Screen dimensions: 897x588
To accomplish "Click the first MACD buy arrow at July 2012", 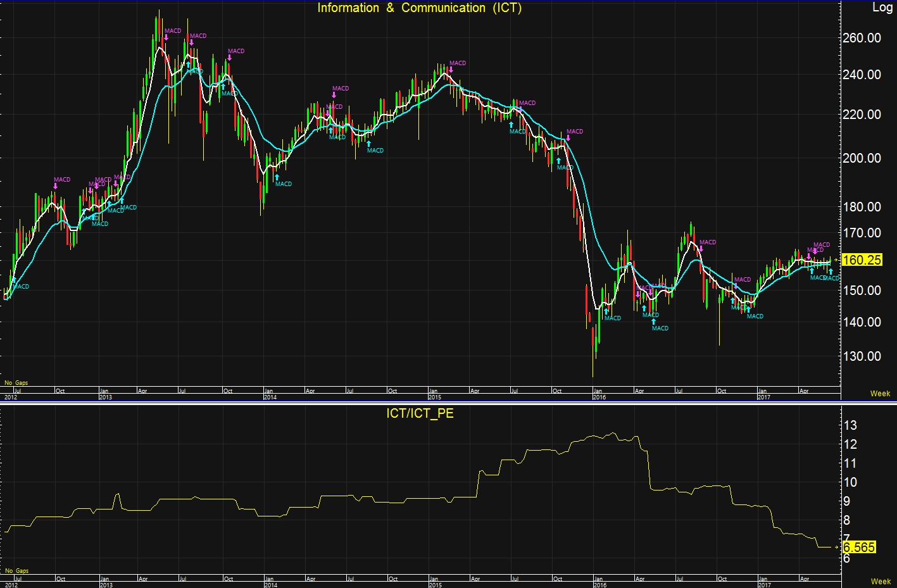I will pyautogui.click(x=14, y=279).
